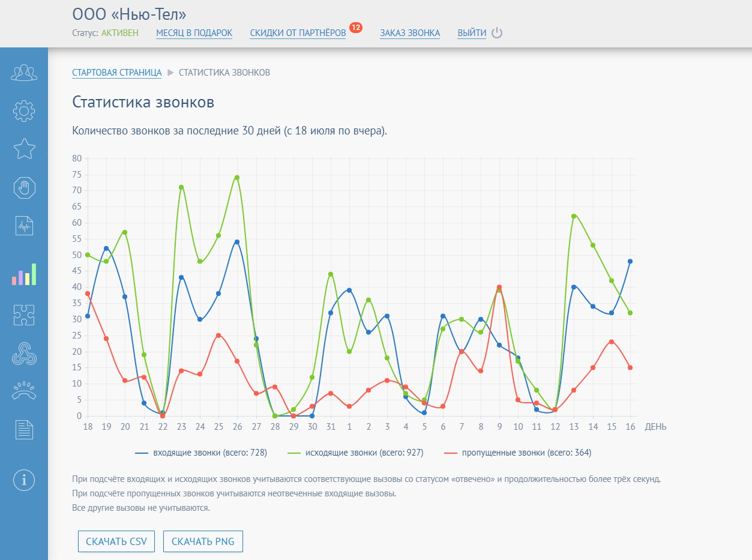Click the power icon beside ВЫЙТИ

[497, 33]
